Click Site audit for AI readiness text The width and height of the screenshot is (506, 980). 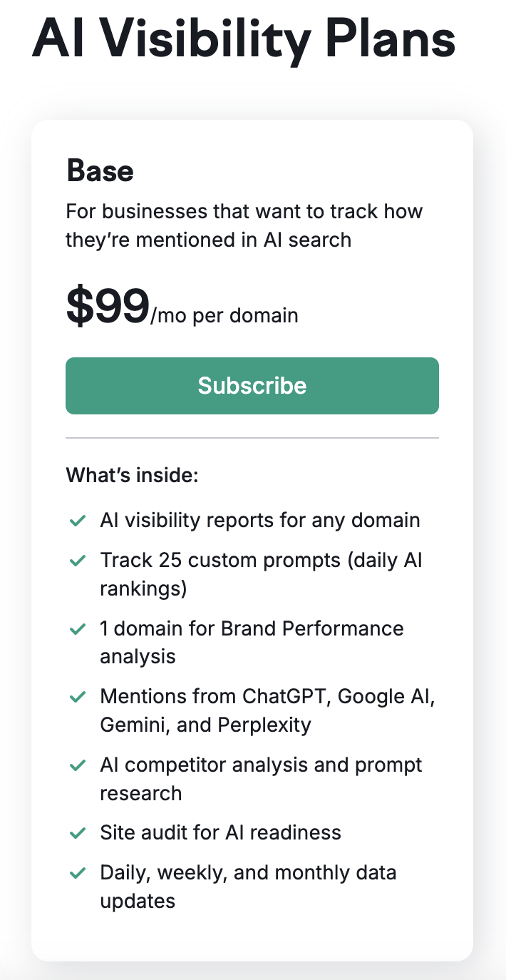pos(220,833)
